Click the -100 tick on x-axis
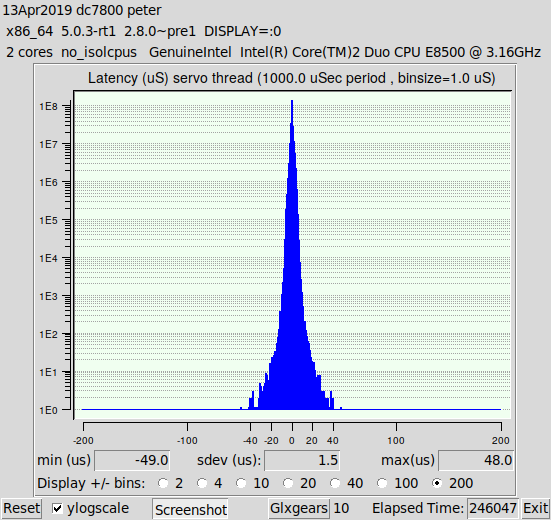The height and width of the screenshot is (520, 551). coord(187,440)
